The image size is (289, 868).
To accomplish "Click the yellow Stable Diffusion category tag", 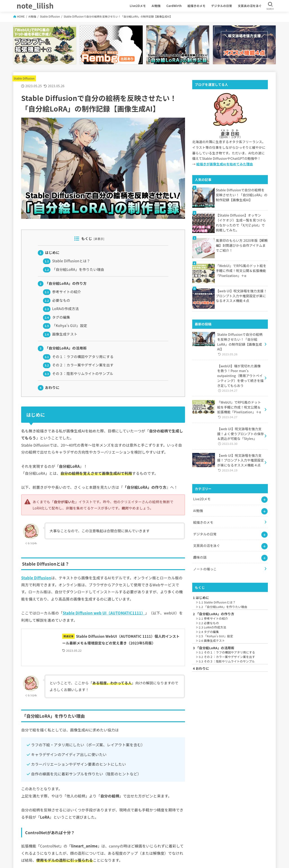I will (x=24, y=78).
